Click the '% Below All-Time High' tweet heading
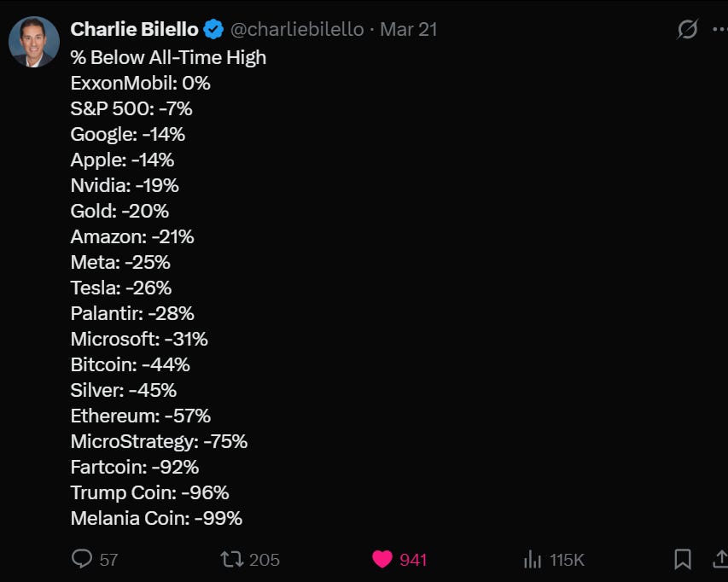Screen dimensions: 728x582 click(x=168, y=57)
